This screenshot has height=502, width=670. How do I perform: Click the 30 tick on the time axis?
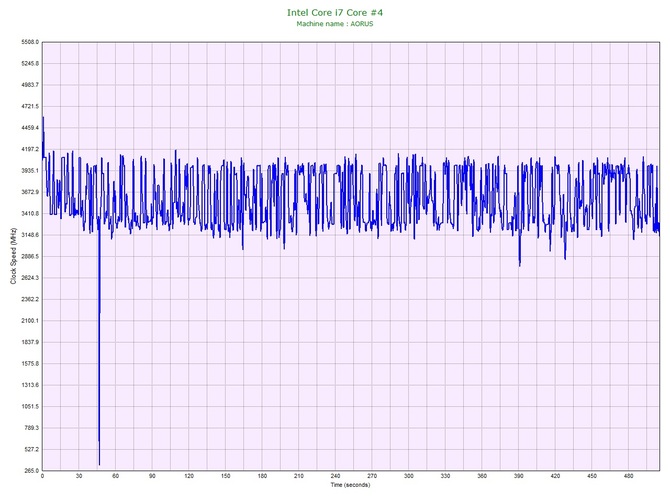[x=79, y=476]
